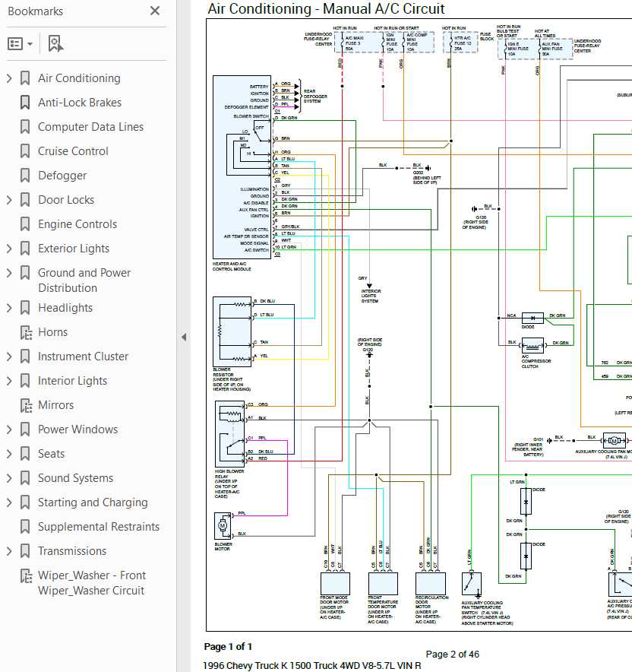Navigate to Engine Controls bookmark

click(77, 224)
